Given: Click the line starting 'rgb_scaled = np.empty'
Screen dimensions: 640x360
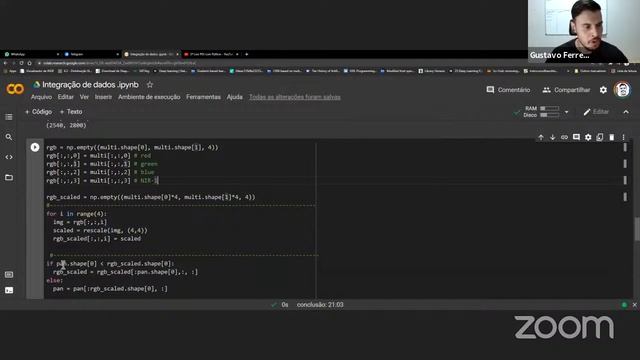Looking at the screenshot, I should (x=151, y=197).
